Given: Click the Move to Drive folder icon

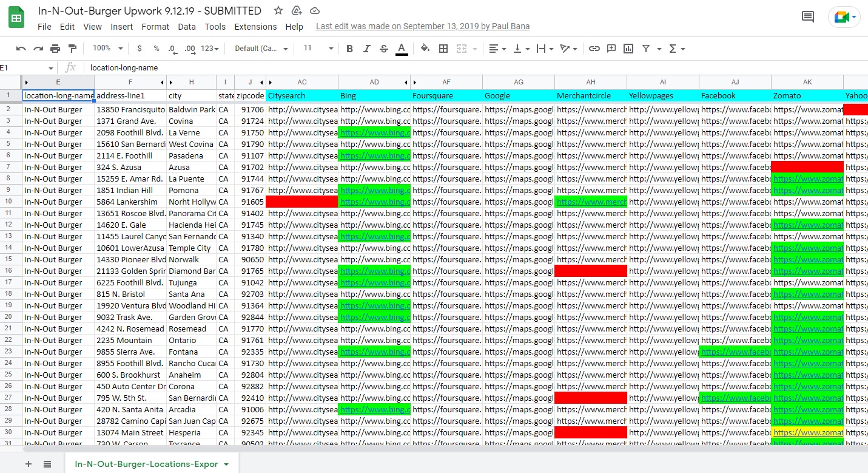Looking at the screenshot, I should point(297,11).
